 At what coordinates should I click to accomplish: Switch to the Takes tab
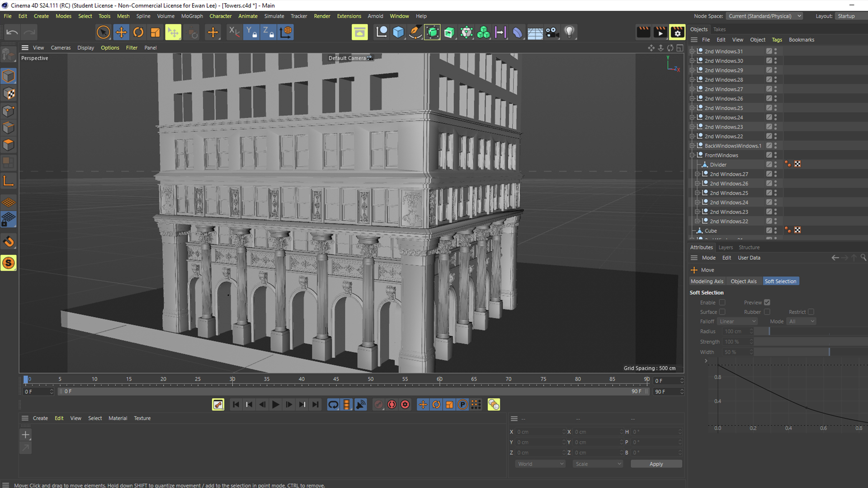point(719,29)
